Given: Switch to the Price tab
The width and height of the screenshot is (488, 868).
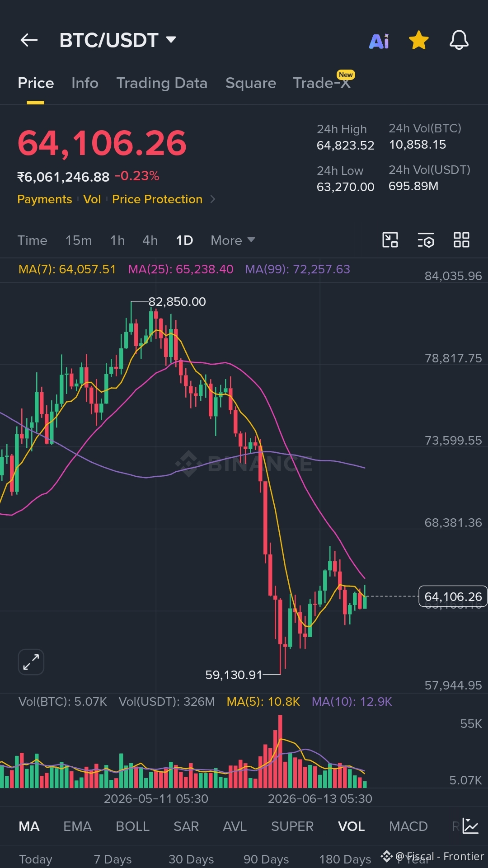Looking at the screenshot, I should click(x=36, y=83).
